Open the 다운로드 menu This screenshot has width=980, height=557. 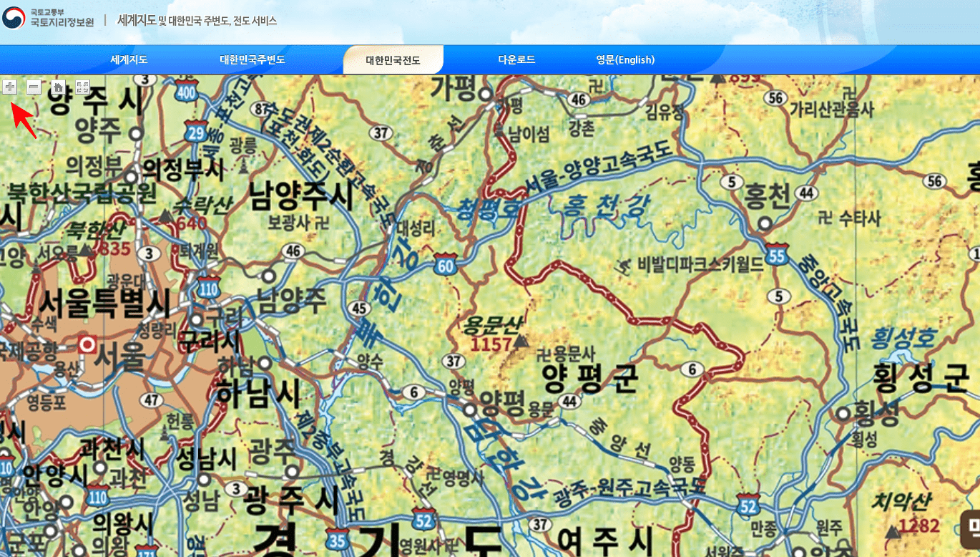point(516,60)
